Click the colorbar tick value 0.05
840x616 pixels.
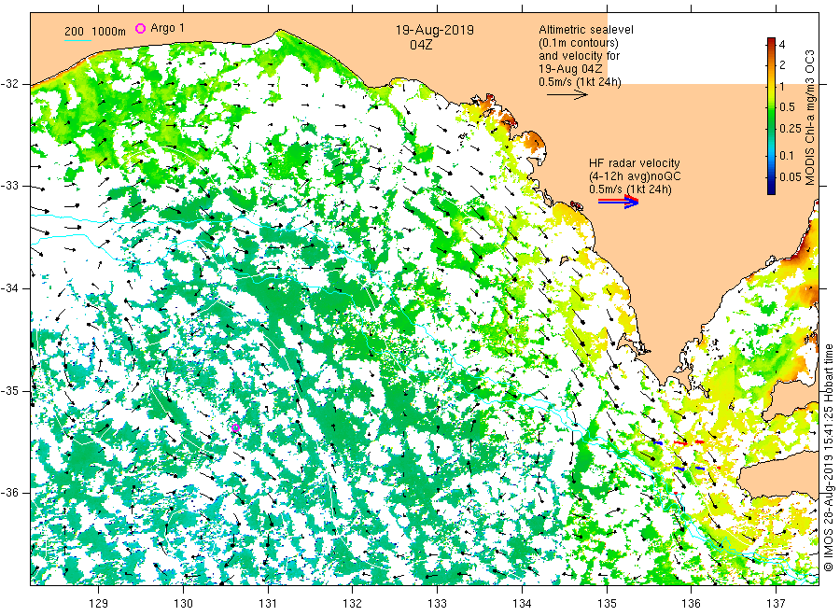pyautogui.click(x=791, y=177)
